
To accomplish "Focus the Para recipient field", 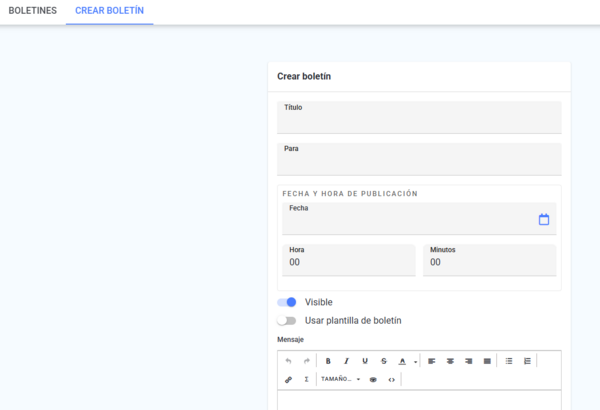I will [x=419, y=161].
